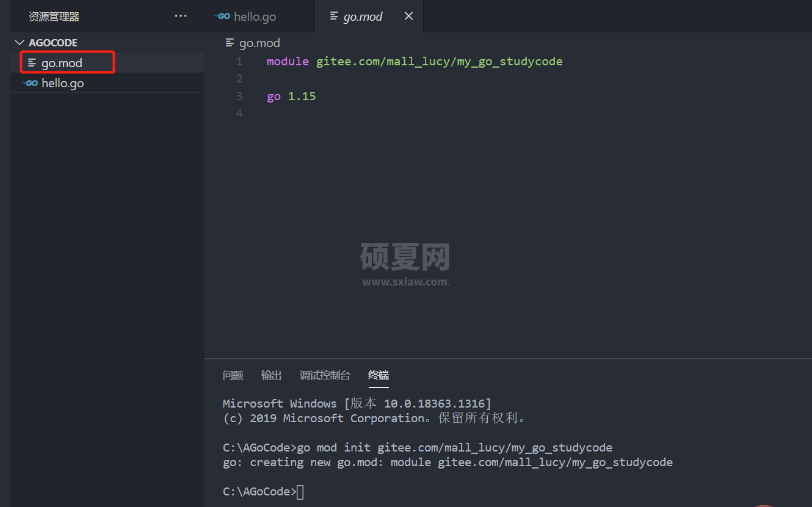Click the module path gitee.com/mall_lucy/my_go_studycode in editor

pos(440,62)
